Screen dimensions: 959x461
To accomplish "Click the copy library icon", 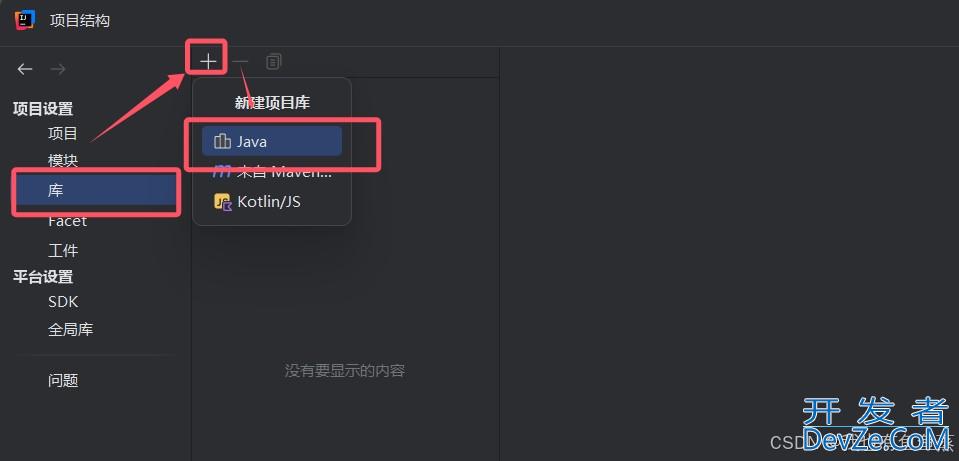I will [x=273, y=61].
